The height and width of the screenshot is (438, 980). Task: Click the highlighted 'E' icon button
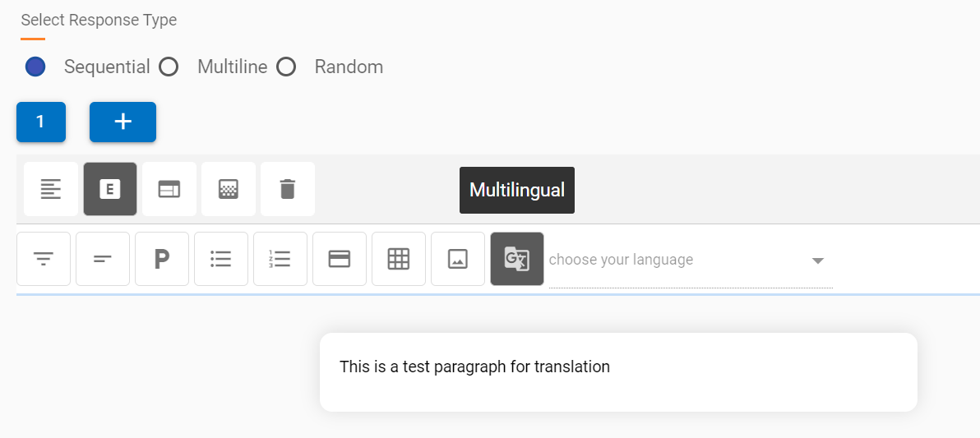coord(110,189)
